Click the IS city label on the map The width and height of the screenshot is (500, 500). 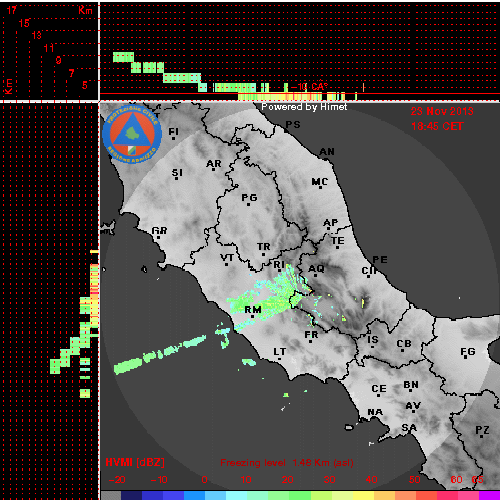pyautogui.click(x=373, y=339)
